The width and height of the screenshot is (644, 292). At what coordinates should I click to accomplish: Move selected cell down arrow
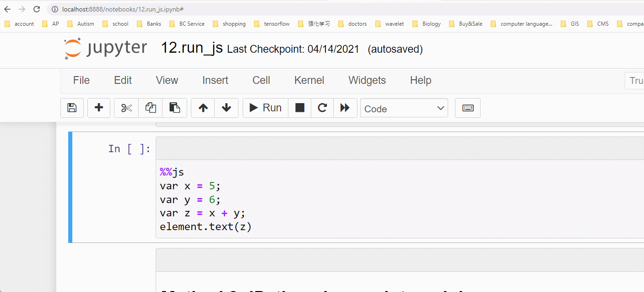coord(227,108)
